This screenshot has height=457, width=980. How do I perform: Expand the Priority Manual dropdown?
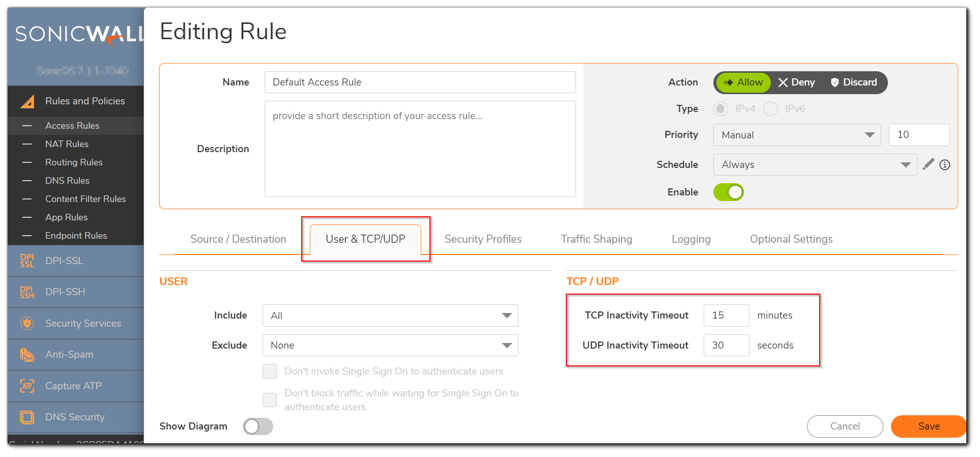[x=797, y=135]
